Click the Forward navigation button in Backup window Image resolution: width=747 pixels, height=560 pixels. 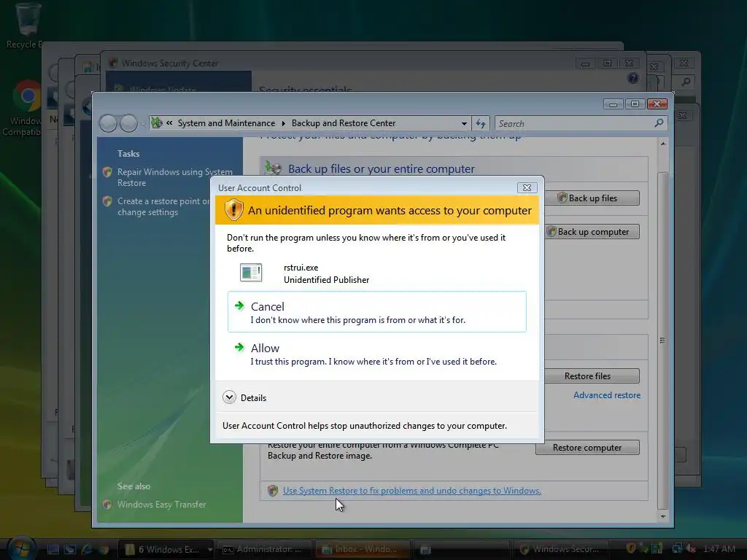tap(128, 123)
